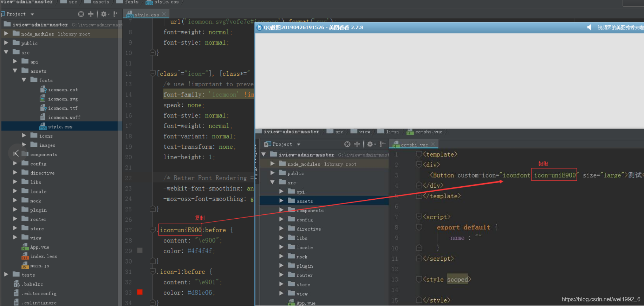Close the ce-shi.vue editor tab

(x=433, y=144)
